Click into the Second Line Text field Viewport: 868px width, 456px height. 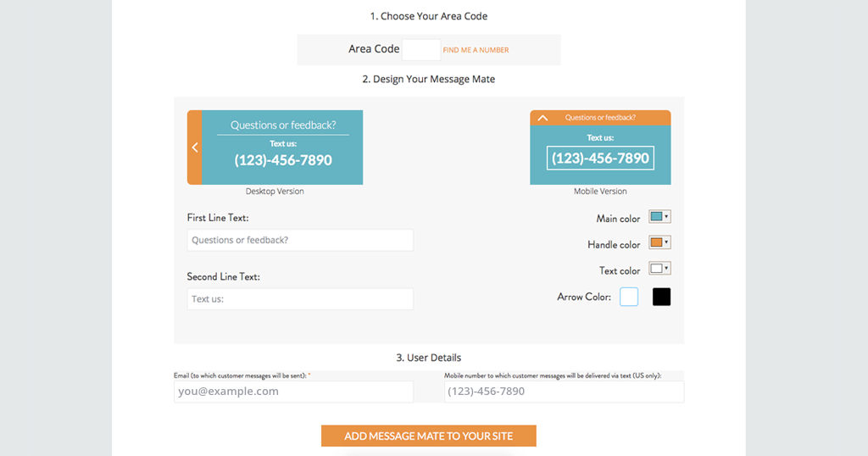[300, 299]
